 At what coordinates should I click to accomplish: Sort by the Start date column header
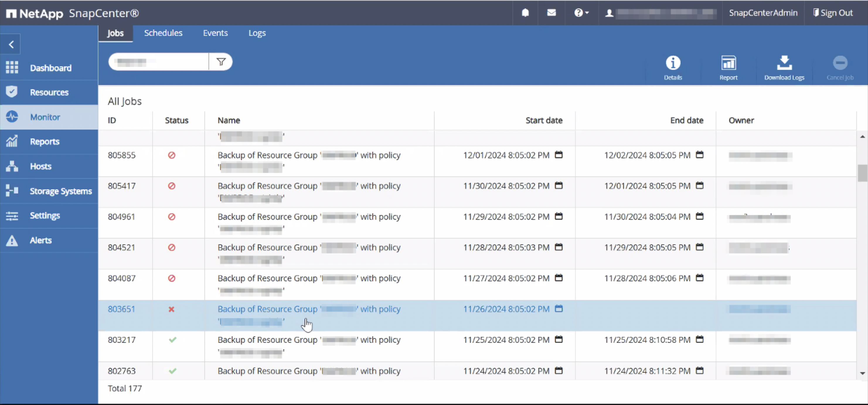tap(544, 120)
